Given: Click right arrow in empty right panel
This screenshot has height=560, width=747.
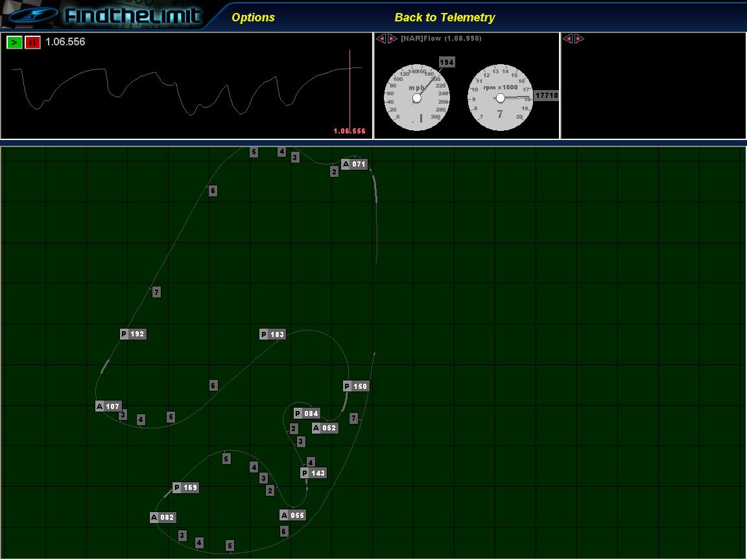Looking at the screenshot, I should click(x=579, y=39).
